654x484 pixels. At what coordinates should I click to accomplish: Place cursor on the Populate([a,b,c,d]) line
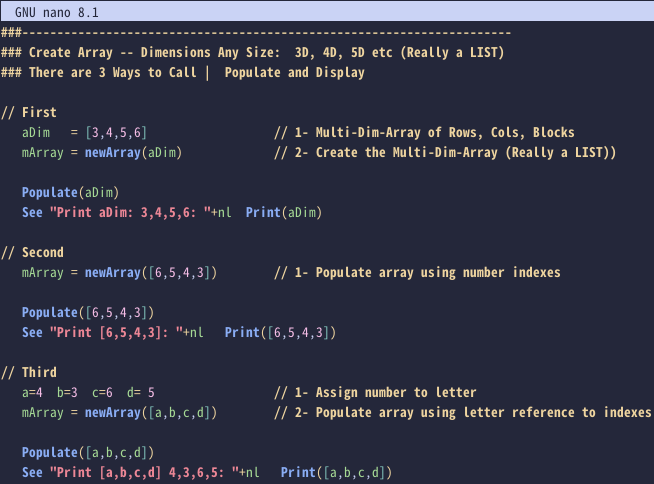point(88,452)
